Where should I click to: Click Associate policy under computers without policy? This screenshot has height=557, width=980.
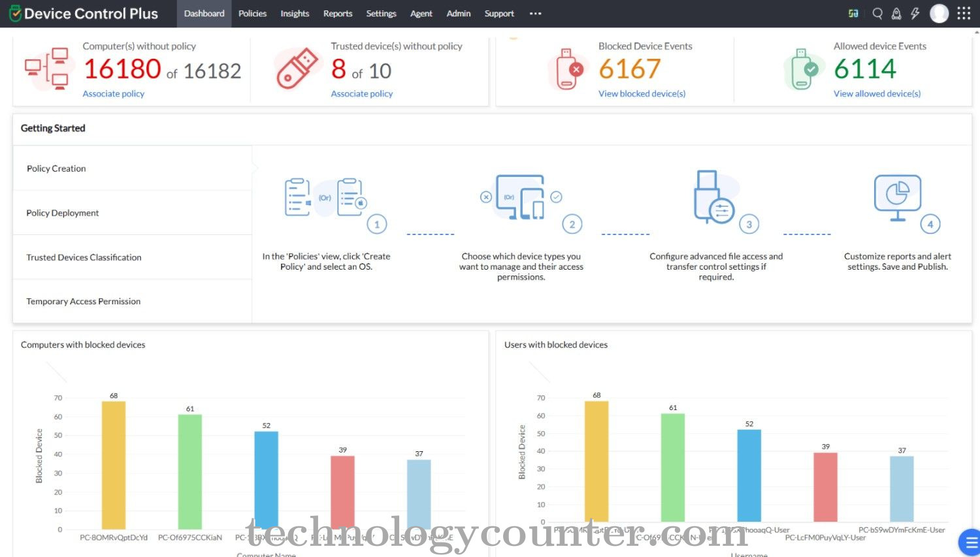114,94
